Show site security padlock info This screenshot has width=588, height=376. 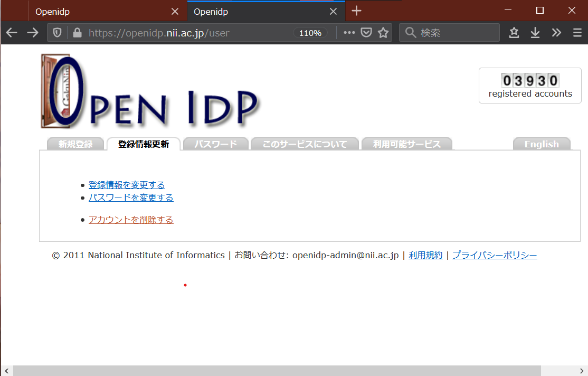click(x=77, y=33)
